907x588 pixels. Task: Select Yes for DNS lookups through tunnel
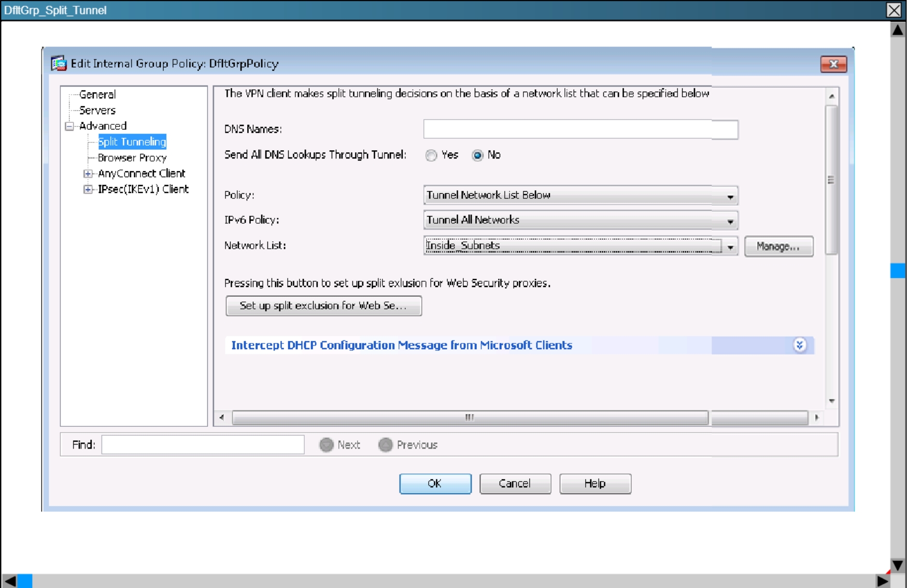pos(431,155)
